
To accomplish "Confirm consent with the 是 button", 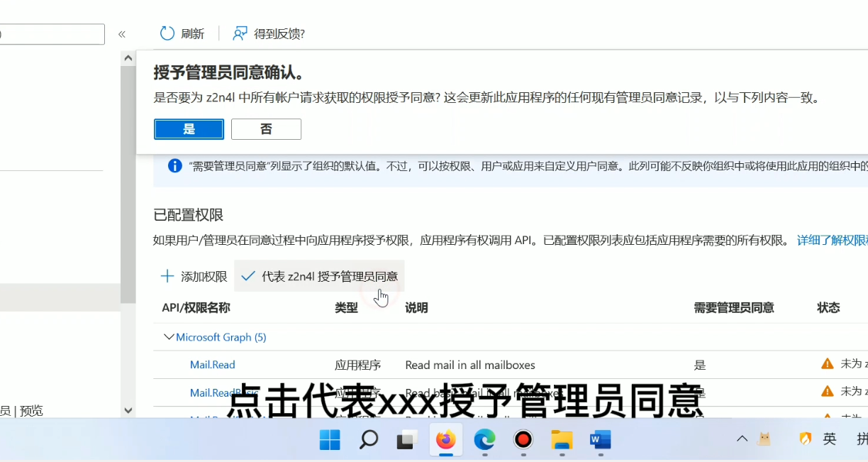I will tap(189, 129).
